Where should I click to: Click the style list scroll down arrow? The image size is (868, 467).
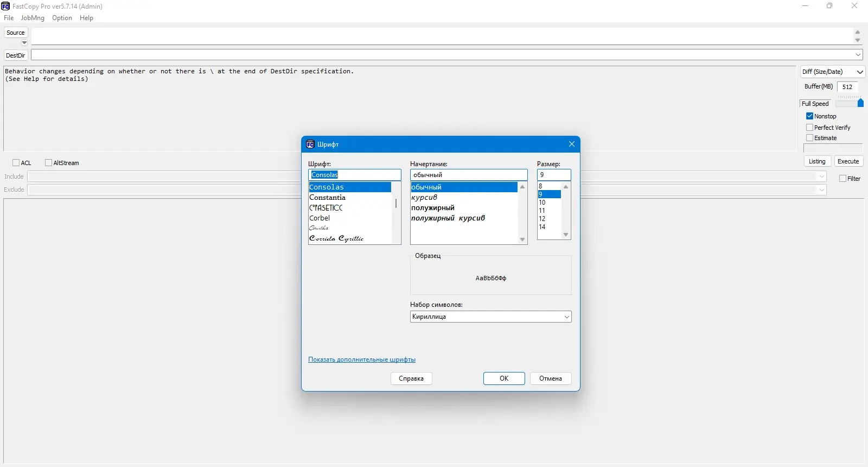click(x=522, y=239)
